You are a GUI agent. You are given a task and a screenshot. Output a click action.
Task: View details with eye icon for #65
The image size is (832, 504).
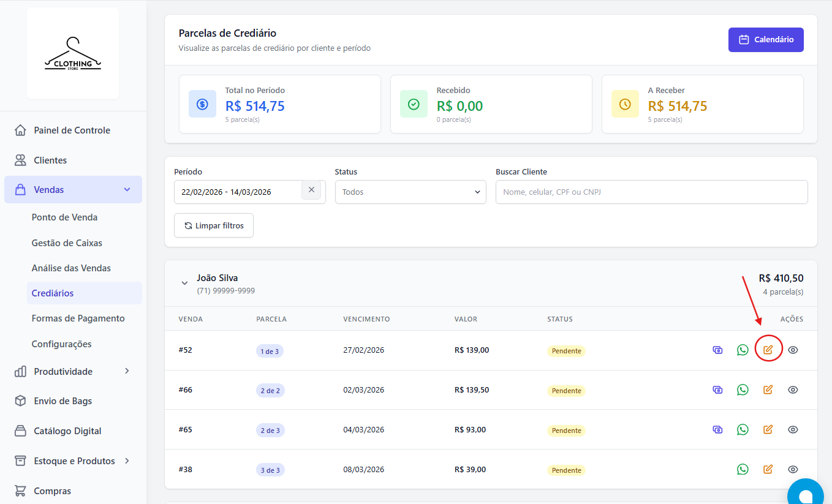coord(793,430)
